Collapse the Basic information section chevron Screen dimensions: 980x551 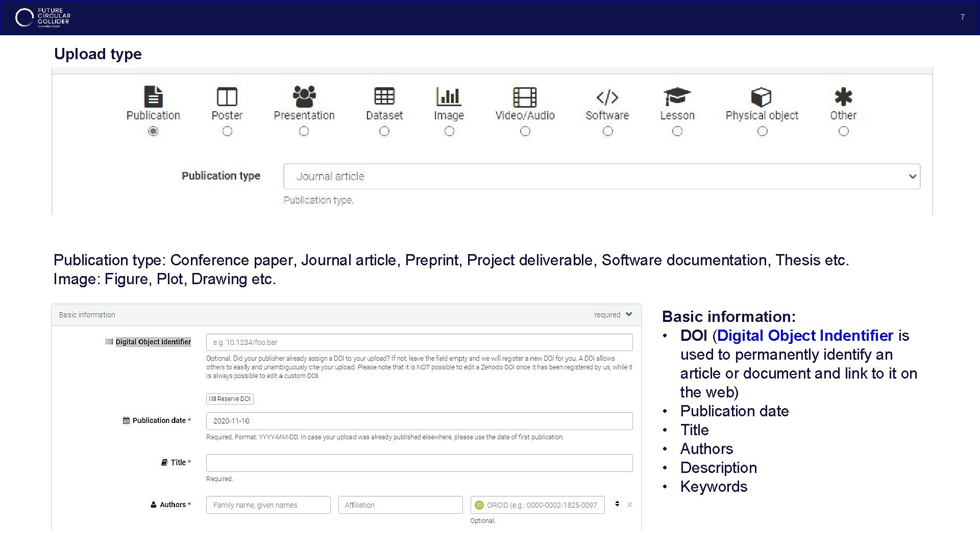[x=629, y=314]
